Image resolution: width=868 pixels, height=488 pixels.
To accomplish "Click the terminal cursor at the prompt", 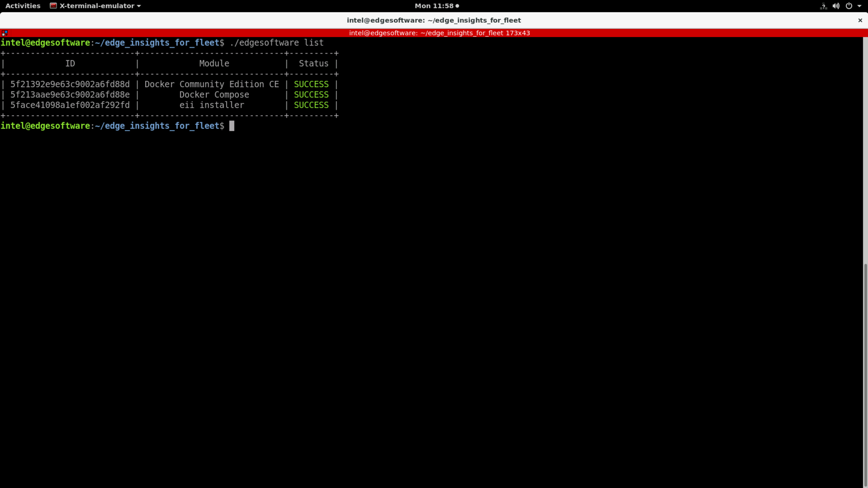I will click(232, 126).
